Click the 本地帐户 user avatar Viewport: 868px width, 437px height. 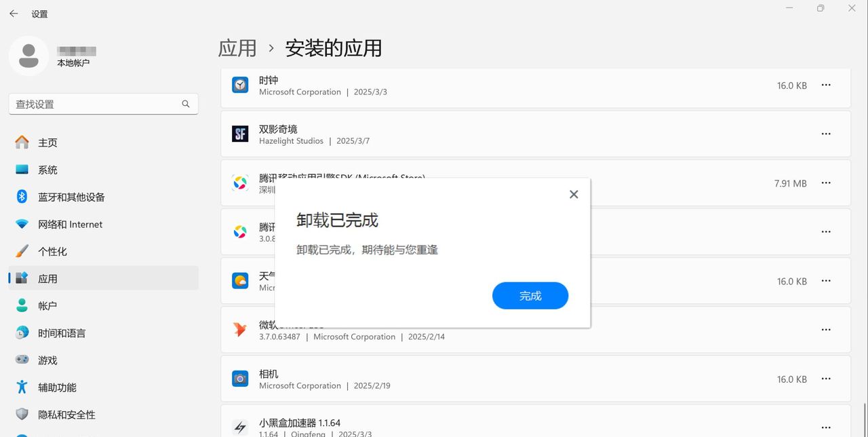(28, 56)
